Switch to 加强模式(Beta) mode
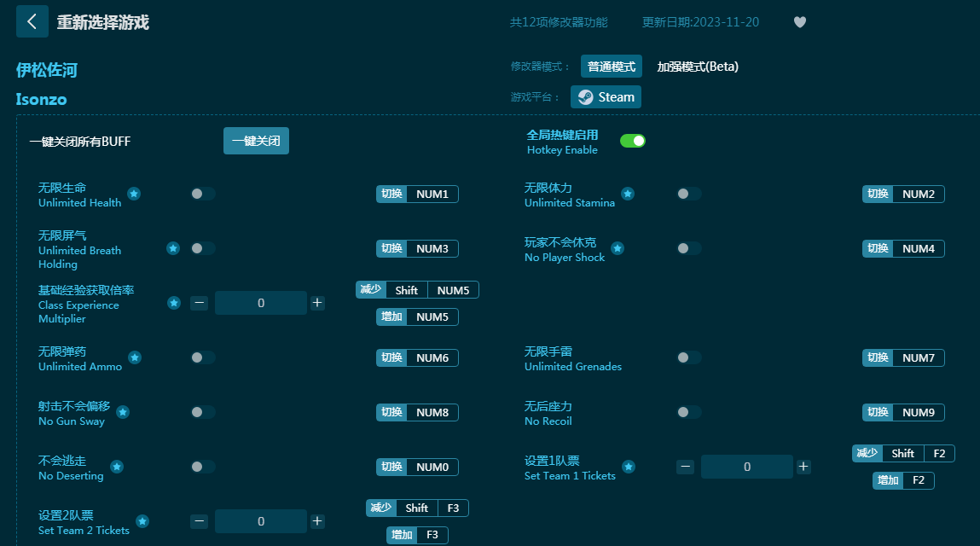980x546 pixels. tap(697, 67)
